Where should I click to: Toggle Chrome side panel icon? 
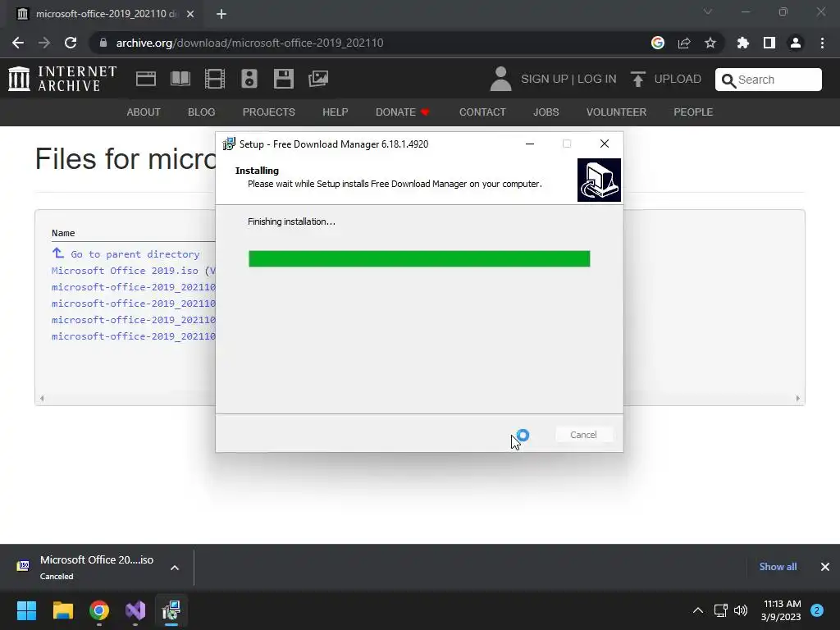769,43
